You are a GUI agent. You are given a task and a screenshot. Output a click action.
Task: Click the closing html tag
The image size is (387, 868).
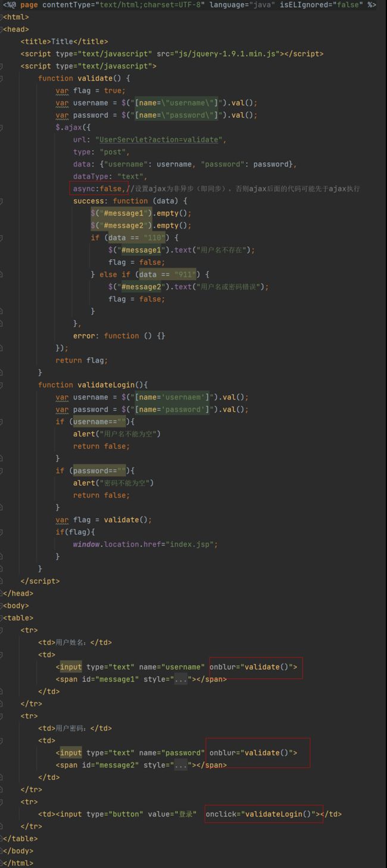(18, 863)
